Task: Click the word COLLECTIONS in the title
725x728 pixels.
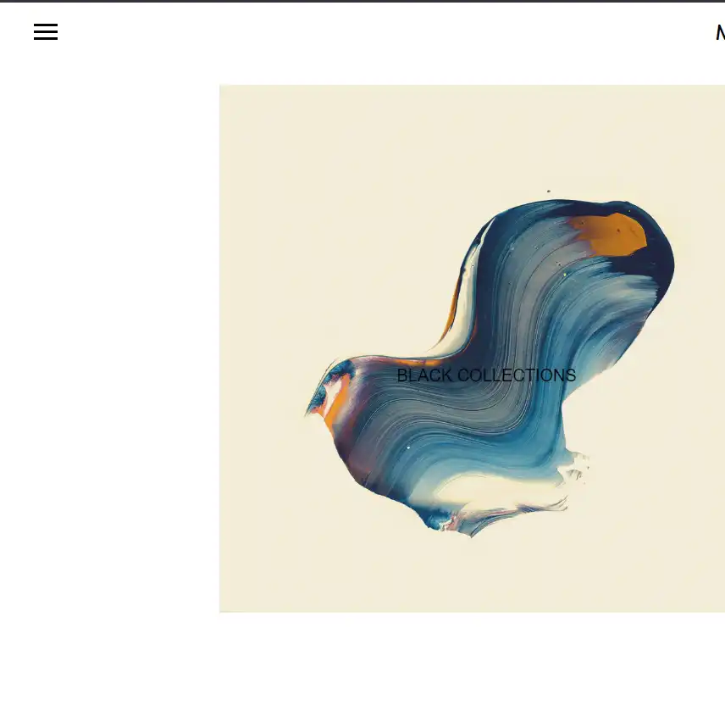Action: (517, 375)
